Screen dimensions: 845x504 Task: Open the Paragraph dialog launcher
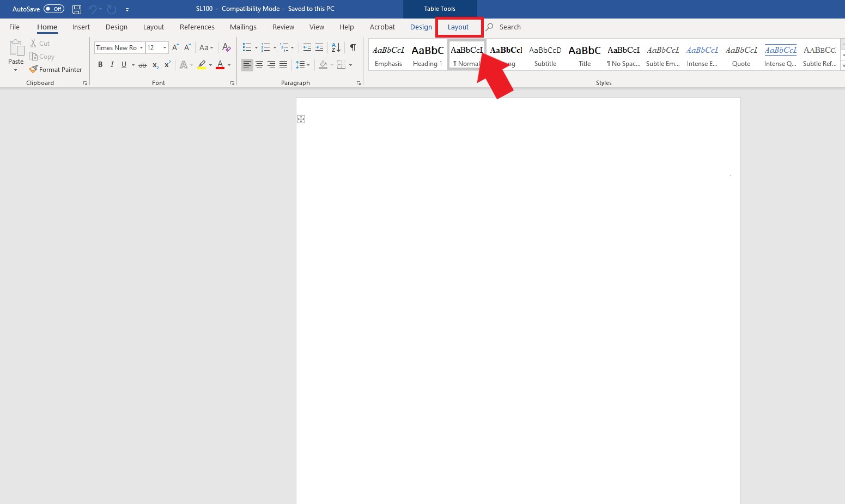pos(358,83)
